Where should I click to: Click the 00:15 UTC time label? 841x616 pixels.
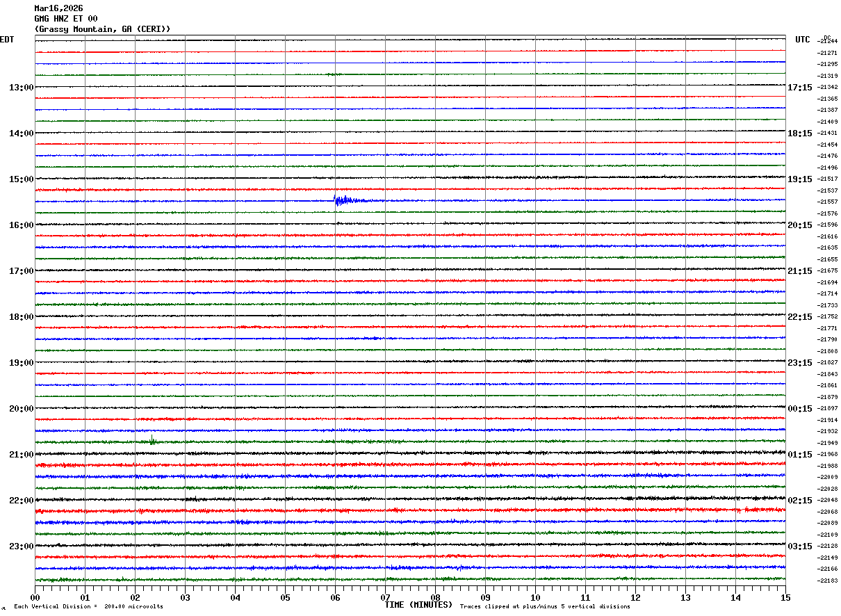pos(800,409)
